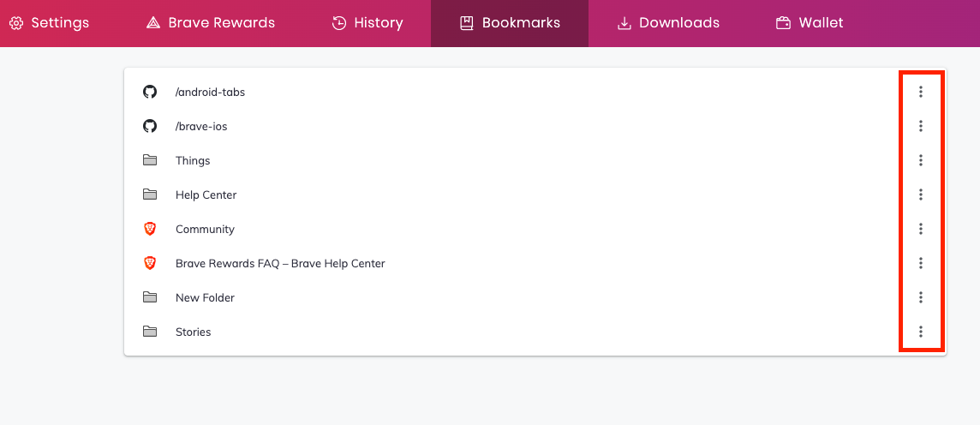
Task: Open the Settings tab
Action: [50, 23]
